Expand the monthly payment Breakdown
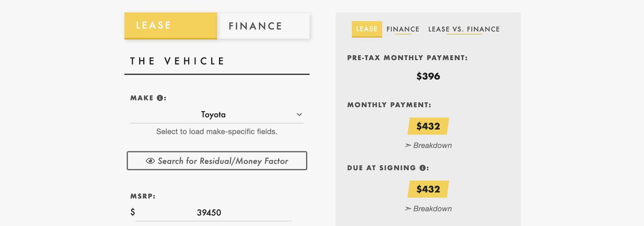644x226 pixels. [x=428, y=145]
